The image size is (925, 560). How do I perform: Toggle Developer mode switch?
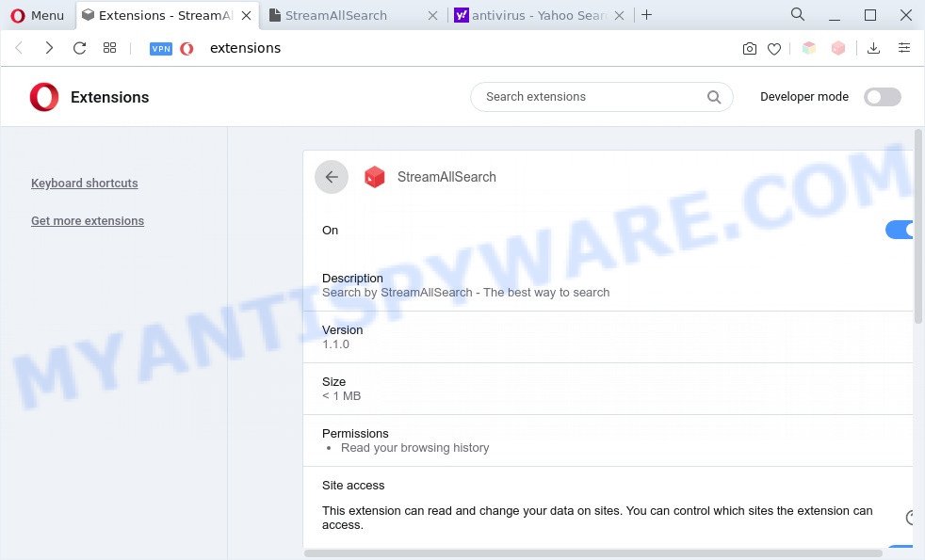click(883, 97)
